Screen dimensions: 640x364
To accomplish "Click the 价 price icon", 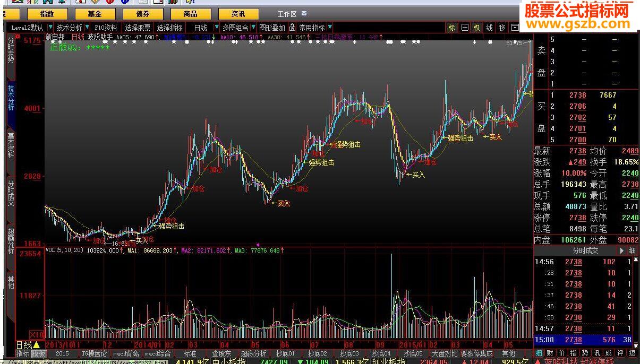I will 562,353.
